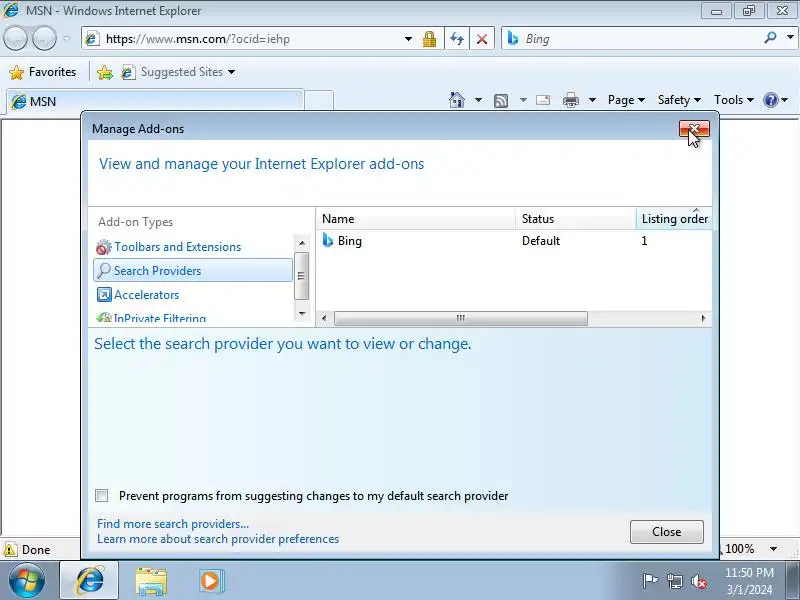Viewport: 800px width, 600px height.
Task: Click provider list scroll left arrow
Action: 324,318
